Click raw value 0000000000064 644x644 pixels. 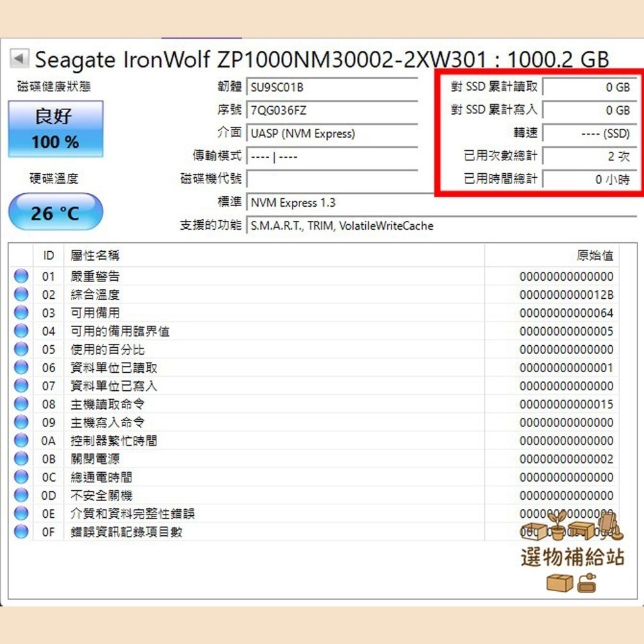566,313
